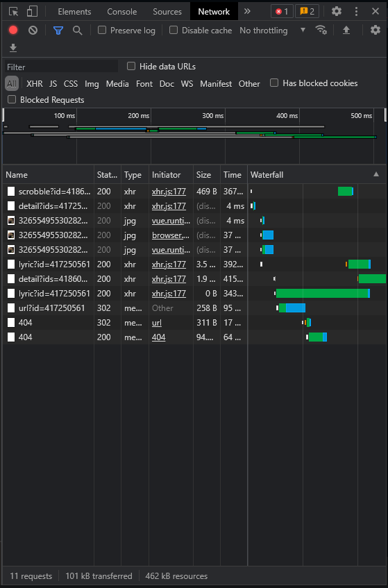Enable the Disable cache checkbox

174,30
